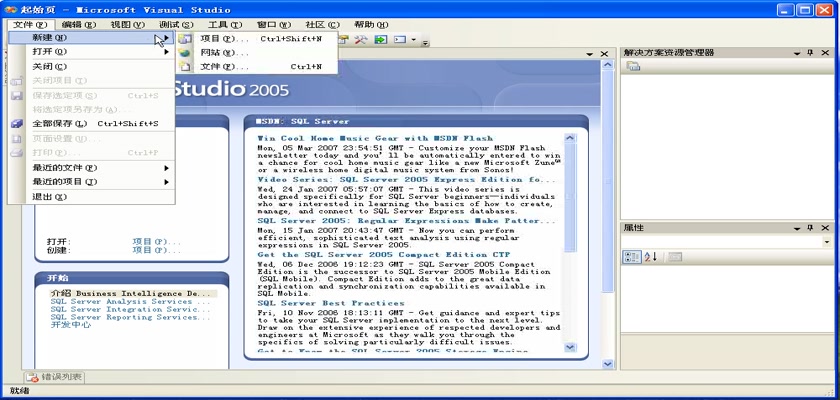Choose 退出(X) from the File menu
This screenshot has height=400, width=840.
[92, 197]
